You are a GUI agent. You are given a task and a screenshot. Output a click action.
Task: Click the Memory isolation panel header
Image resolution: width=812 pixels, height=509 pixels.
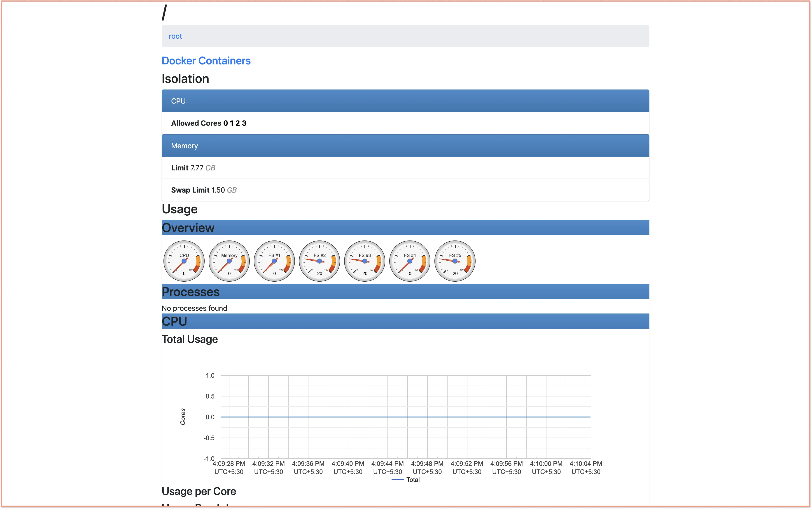(406, 146)
